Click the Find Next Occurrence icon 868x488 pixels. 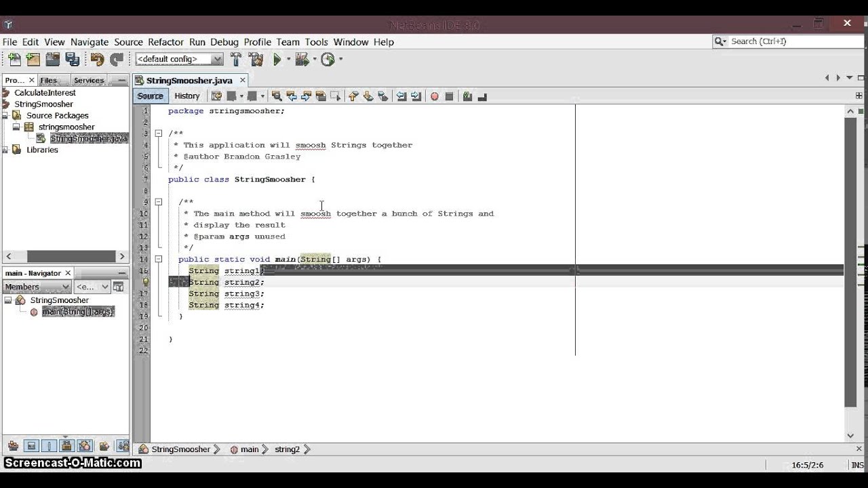tap(306, 96)
